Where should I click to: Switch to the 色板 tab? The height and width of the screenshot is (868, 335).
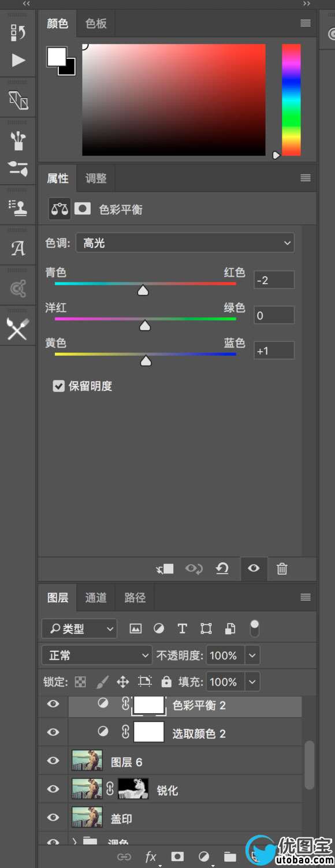point(96,24)
